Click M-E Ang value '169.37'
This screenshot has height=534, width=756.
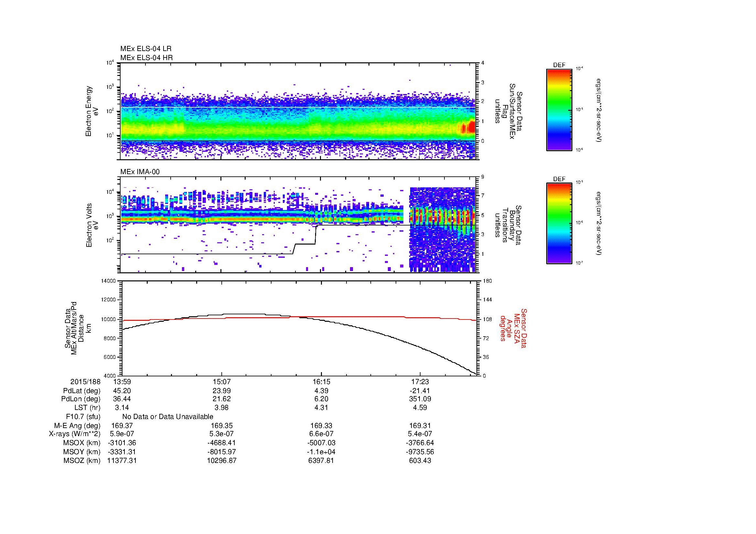122,426
